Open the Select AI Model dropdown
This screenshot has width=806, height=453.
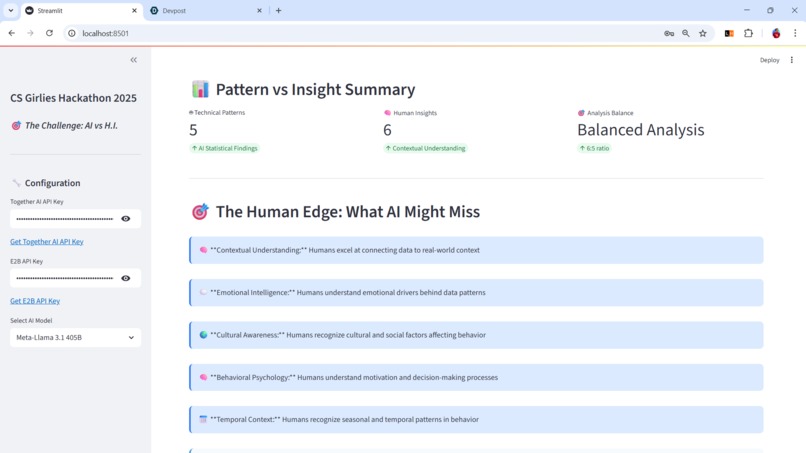(x=76, y=338)
